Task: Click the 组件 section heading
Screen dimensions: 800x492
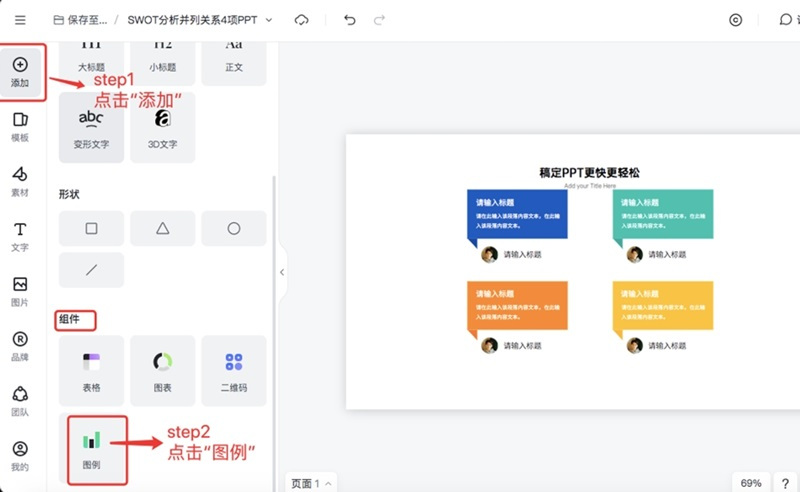Action: click(69, 319)
